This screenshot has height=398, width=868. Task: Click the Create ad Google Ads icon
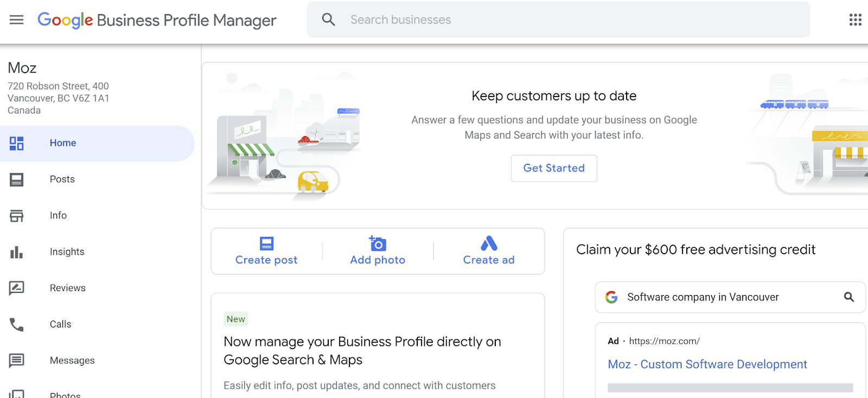pos(489,243)
